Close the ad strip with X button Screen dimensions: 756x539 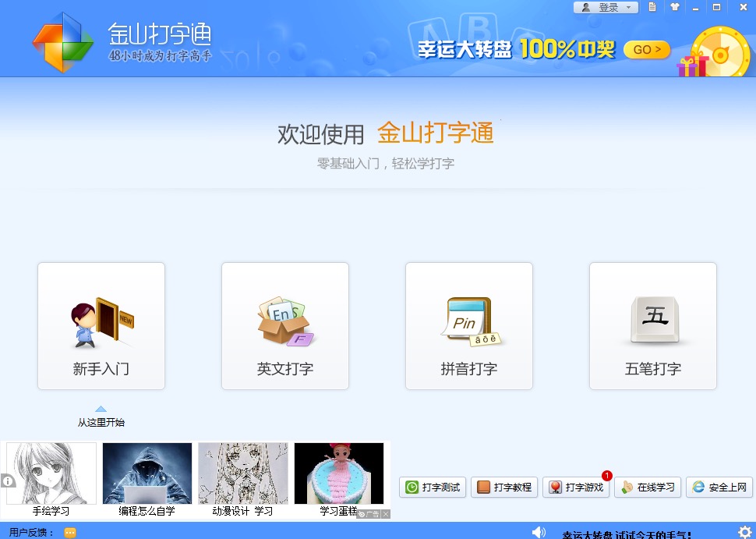(386, 514)
